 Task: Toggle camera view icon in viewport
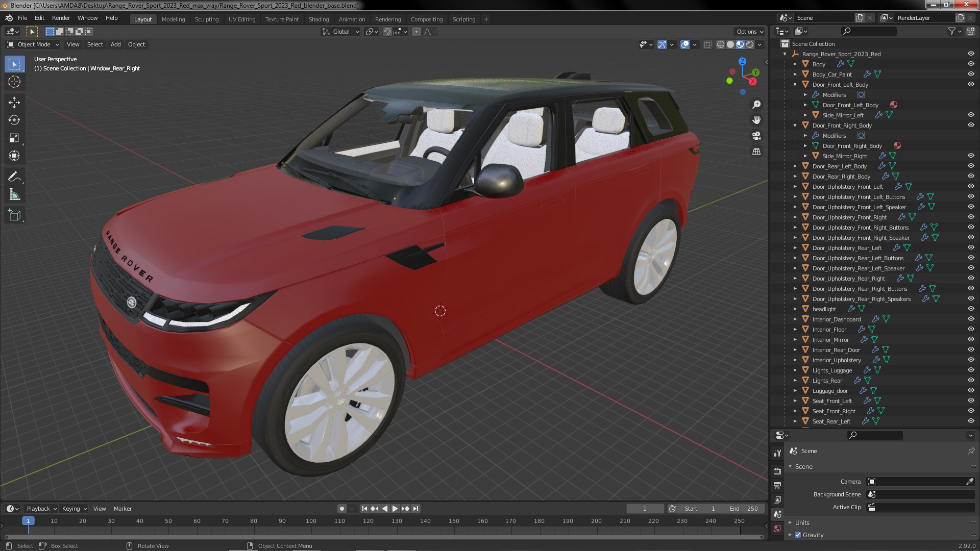(756, 136)
